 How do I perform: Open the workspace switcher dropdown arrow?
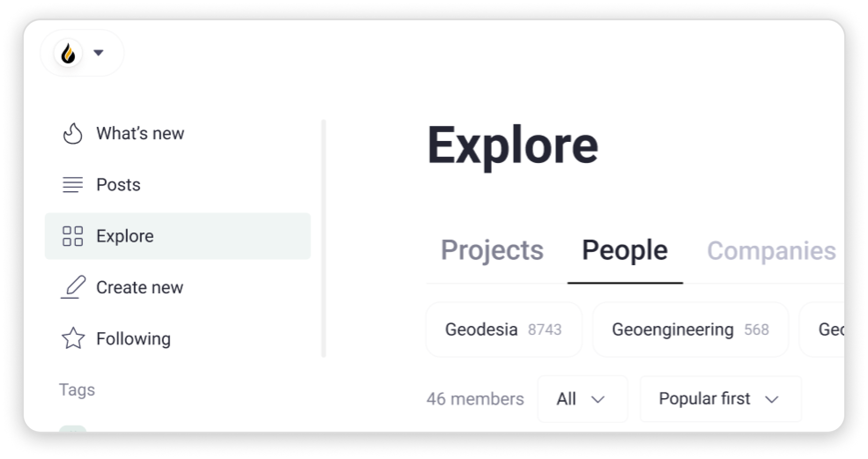click(99, 53)
